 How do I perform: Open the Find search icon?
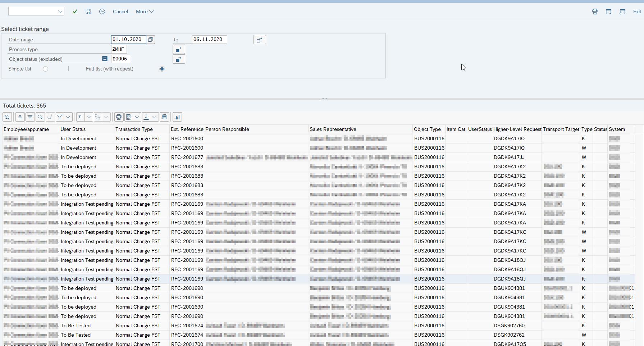(x=40, y=117)
